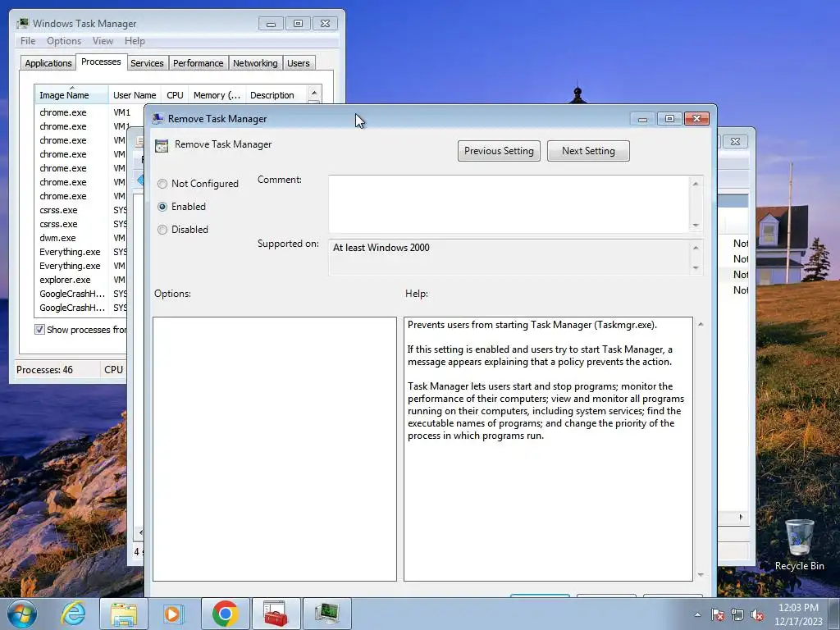Click the policy setting icon beside Remove Task Manager
The height and width of the screenshot is (630, 840).
point(162,145)
